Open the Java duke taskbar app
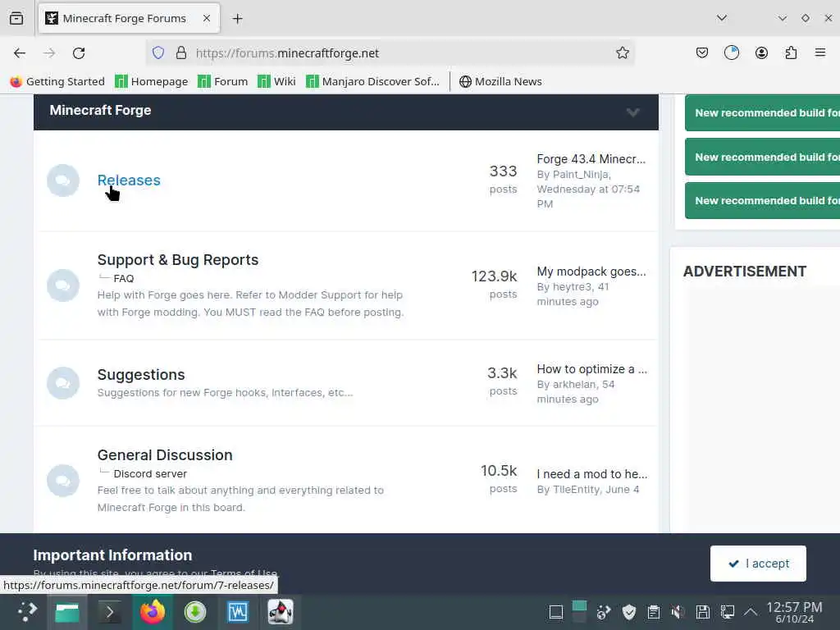 281,612
